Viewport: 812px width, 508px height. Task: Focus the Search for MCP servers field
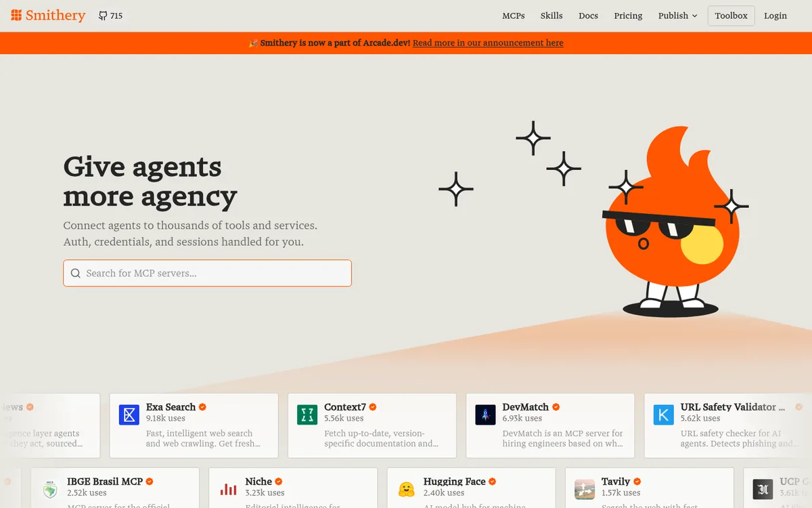coord(207,273)
